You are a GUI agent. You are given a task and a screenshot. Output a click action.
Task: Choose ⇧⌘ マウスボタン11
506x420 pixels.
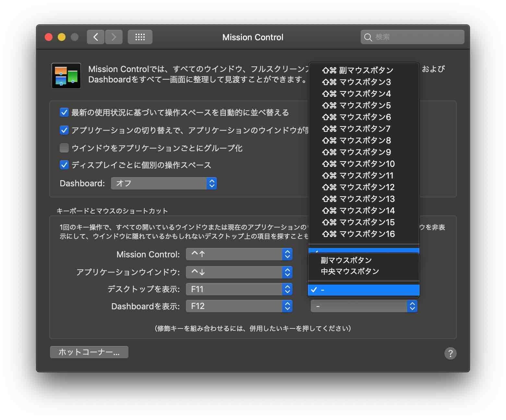(x=364, y=175)
